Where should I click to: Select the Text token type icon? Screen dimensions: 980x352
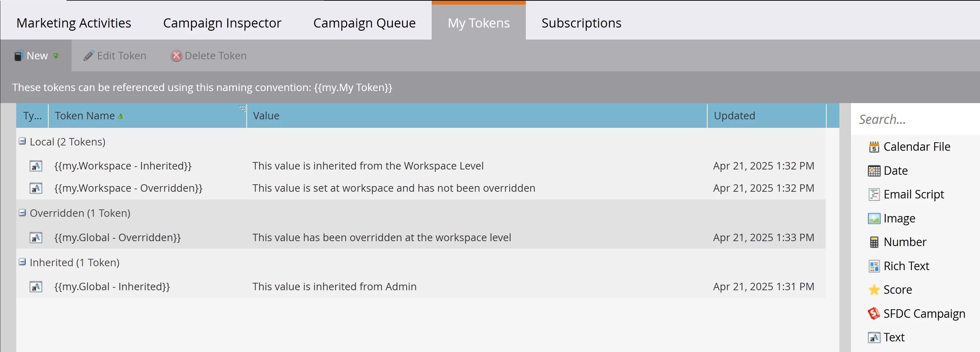coord(874,338)
